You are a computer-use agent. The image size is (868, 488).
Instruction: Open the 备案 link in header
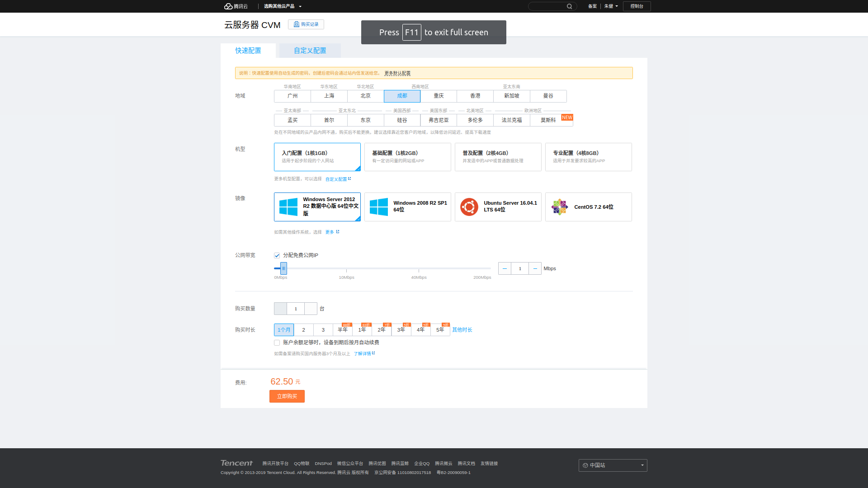tap(592, 6)
